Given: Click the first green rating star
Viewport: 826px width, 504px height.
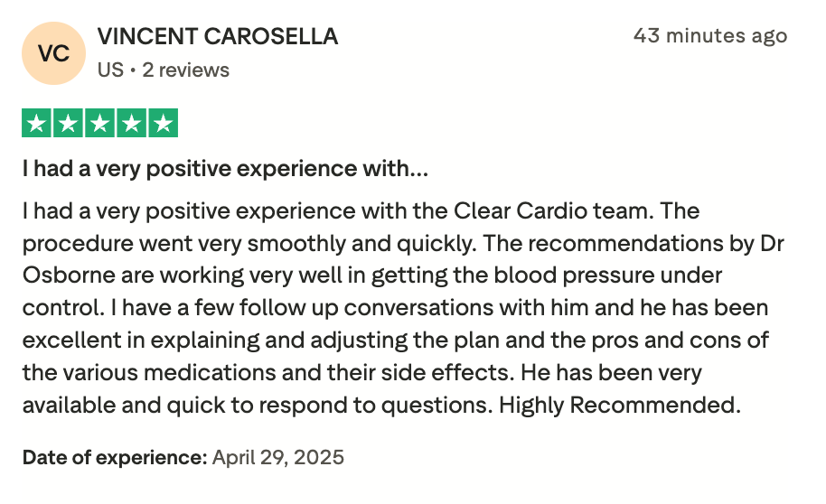Looking at the screenshot, I should 36,123.
